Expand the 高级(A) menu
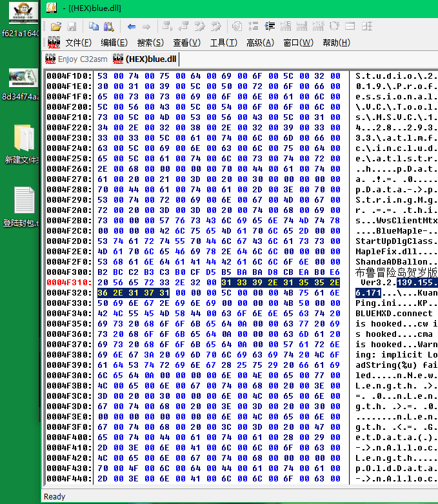Screen dimensions: 438x504 tap(260, 43)
